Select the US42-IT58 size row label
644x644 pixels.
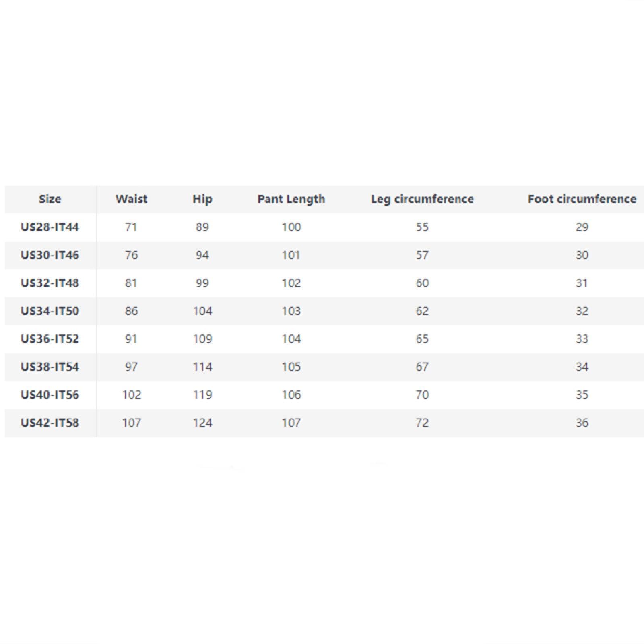tap(50, 423)
